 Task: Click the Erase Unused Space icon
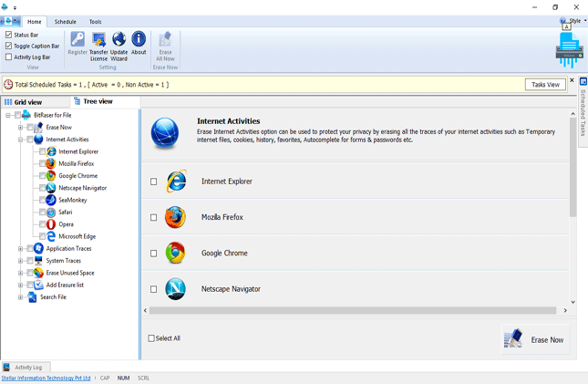[x=38, y=273]
